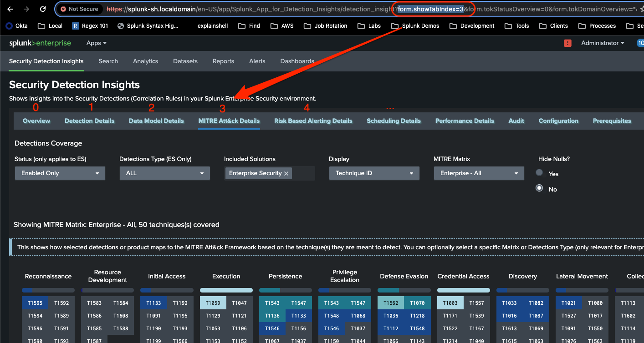Open the Labs bookmarks folder
The image size is (644, 343).
(x=369, y=26)
